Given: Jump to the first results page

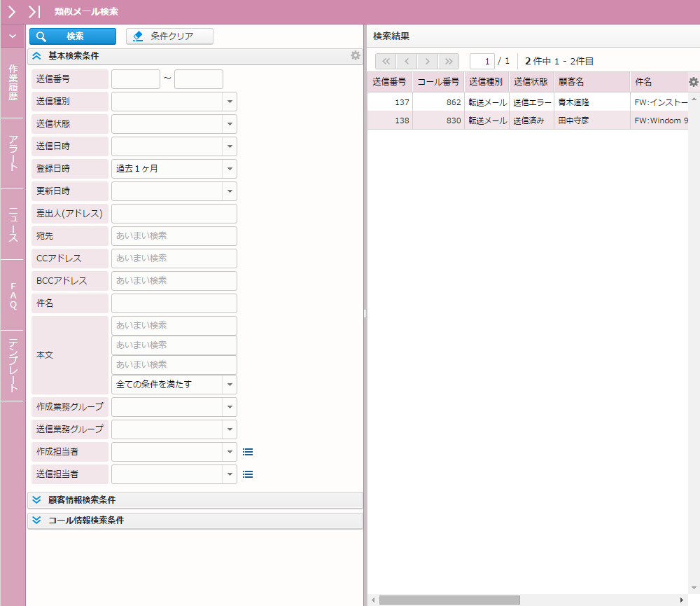Looking at the screenshot, I should click(x=386, y=61).
